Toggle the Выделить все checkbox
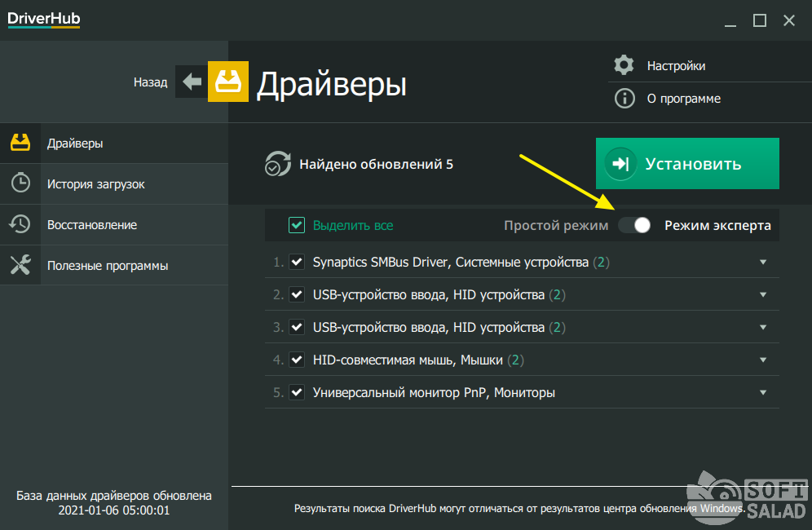The height and width of the screenshot is (530, 812). click(297, 225)
